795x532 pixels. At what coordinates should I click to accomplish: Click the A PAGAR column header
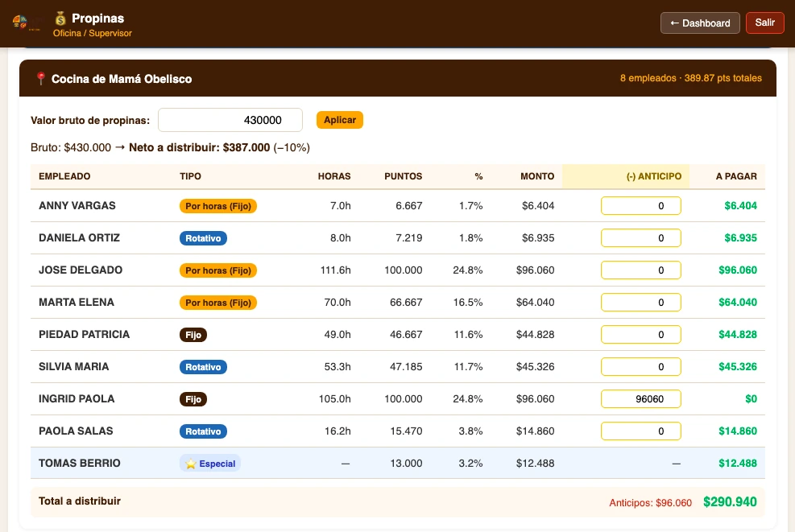coord(736,176)
